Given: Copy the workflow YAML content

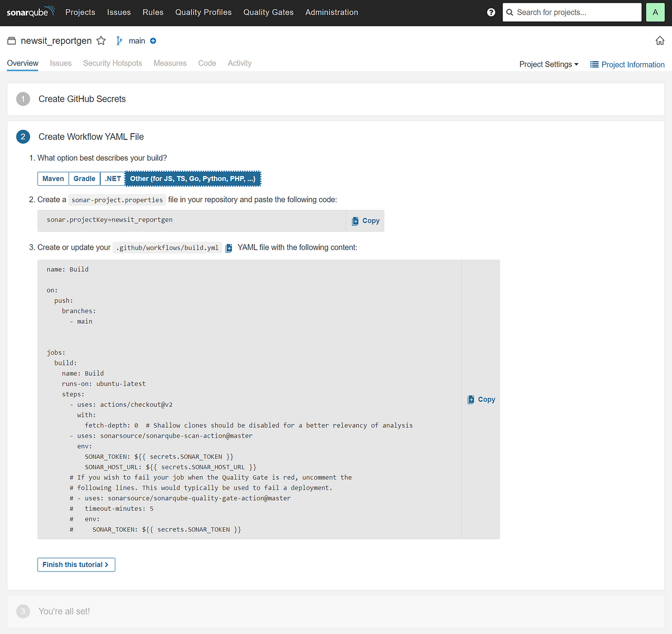Looking at the screenshot, I should point(480,399).
